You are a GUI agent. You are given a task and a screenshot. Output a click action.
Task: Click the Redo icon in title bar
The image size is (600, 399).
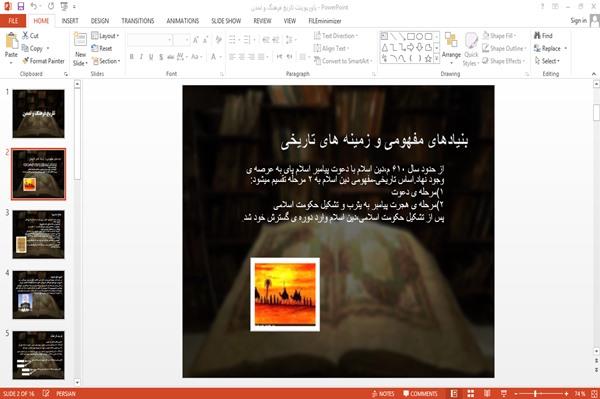(x=51, y=7)
